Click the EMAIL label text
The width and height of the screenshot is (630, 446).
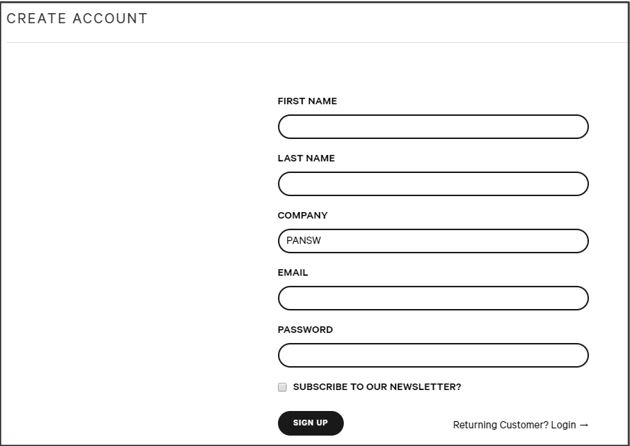pyautogui.click(x=293, y=272)
